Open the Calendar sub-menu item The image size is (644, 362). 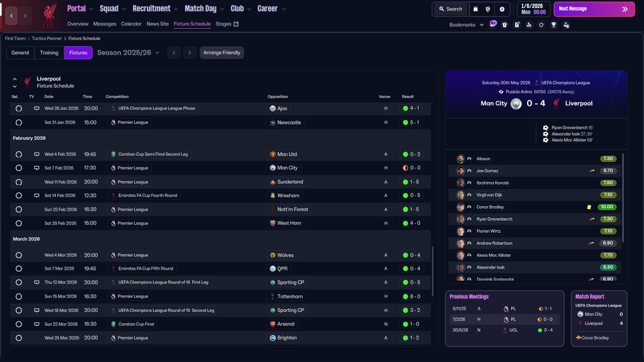pos(131,24)
